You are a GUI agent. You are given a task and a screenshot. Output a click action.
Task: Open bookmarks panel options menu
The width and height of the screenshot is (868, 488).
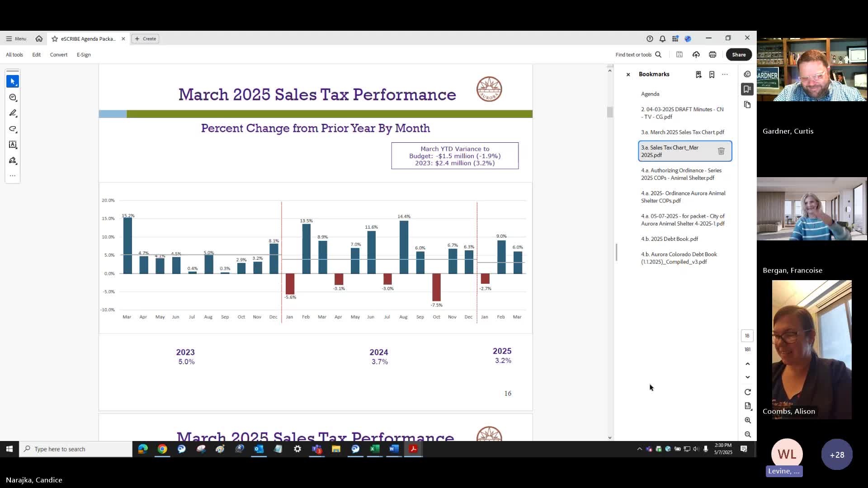725,75
